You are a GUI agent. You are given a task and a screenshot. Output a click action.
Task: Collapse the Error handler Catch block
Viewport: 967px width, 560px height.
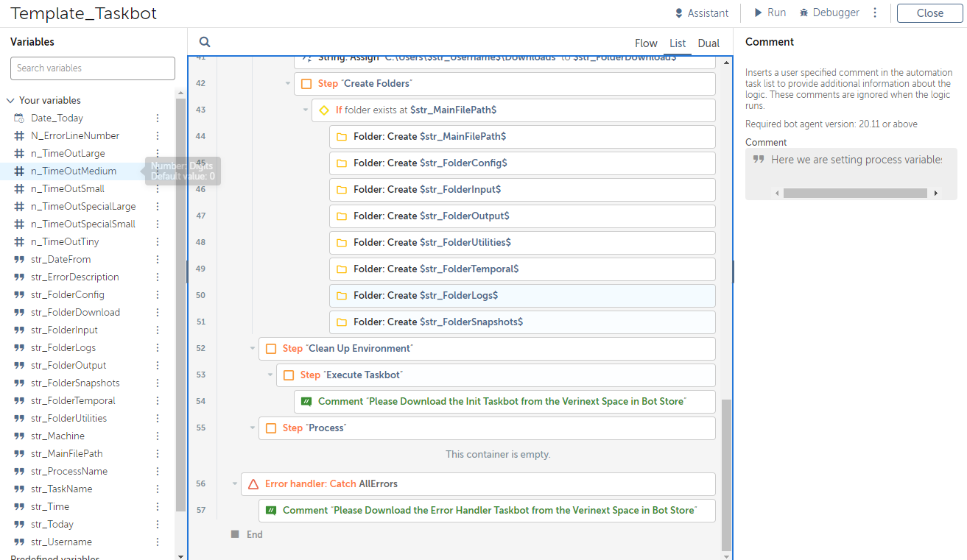[x=235, y=484]
